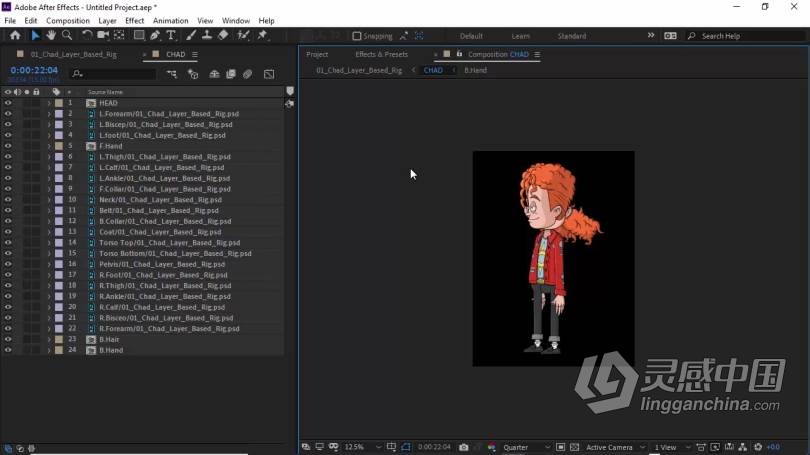Click the B.Hair layer label color swatch

(59, 339)
